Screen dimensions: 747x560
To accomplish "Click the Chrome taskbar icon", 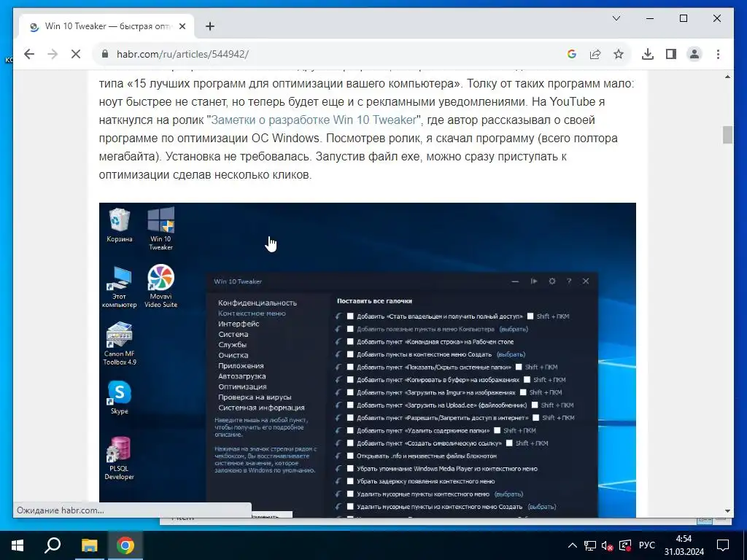I will 125,545.
